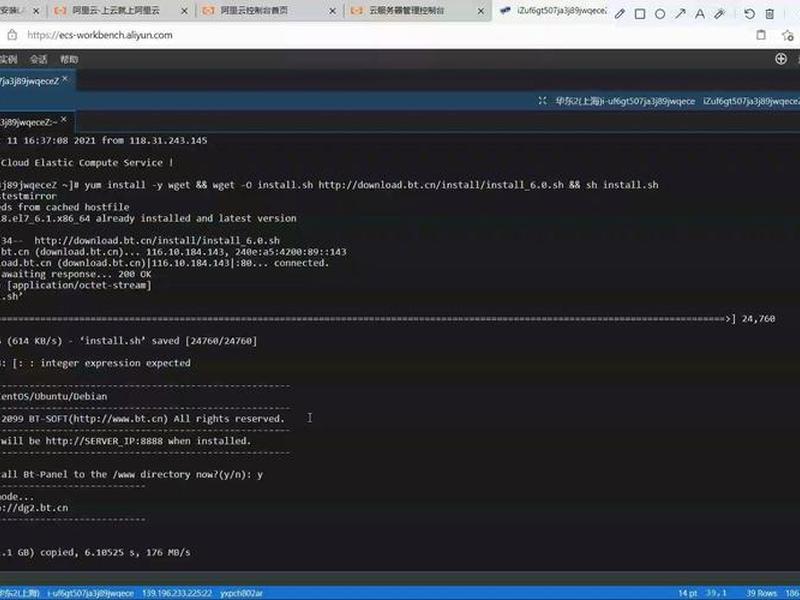Click the plus-circle add session icon
The height and width of the screenshot is (600, 800).
[x=781, y=59]
